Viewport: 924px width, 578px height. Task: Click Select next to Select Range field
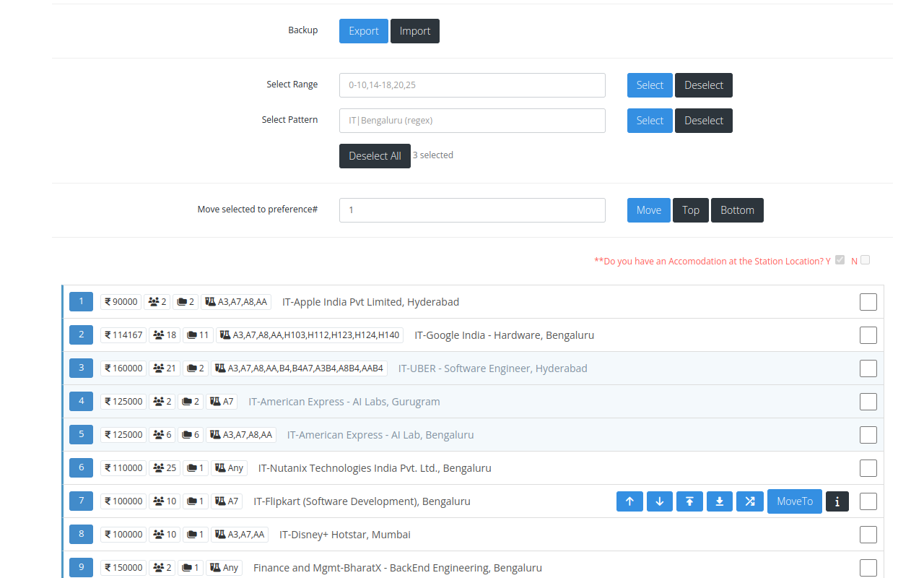[650, 85]
